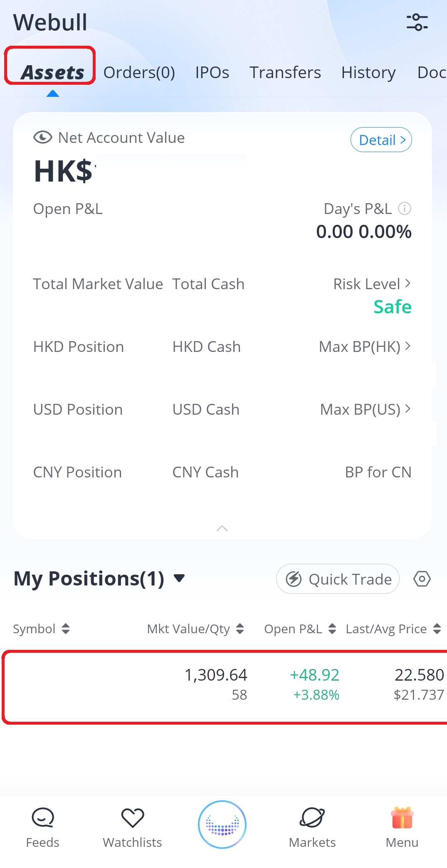The width and height of the screenshot is (447, 868).
Task: Open positions list settings hexagon icon
Action: tap(422, 579)
